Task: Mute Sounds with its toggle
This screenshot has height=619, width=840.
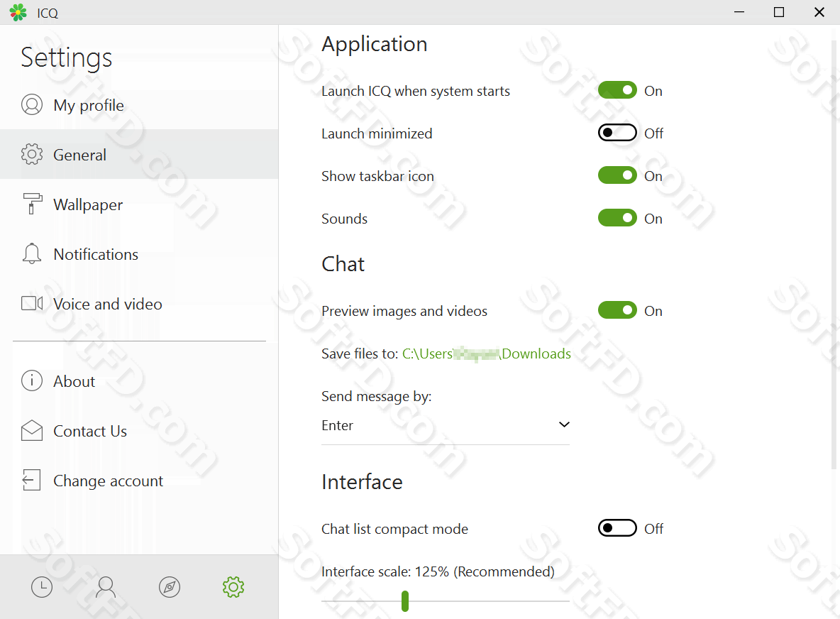Action: coord(617,218)
